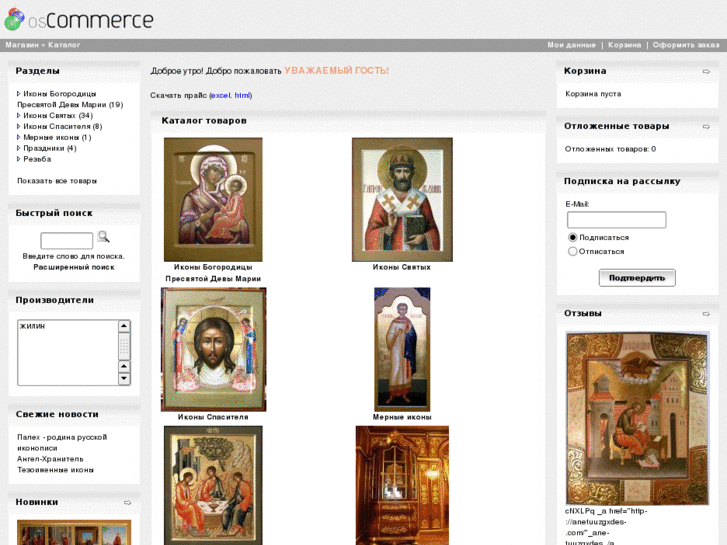
Task: Click bottom down arrow of manufacturers list
Action: coord(124,379)
